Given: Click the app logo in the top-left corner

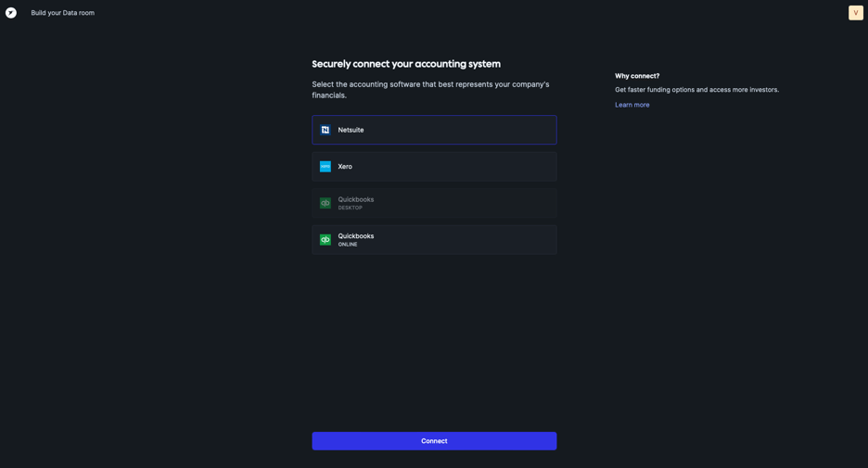Looking at the screenshot, I should click(11, 13).
